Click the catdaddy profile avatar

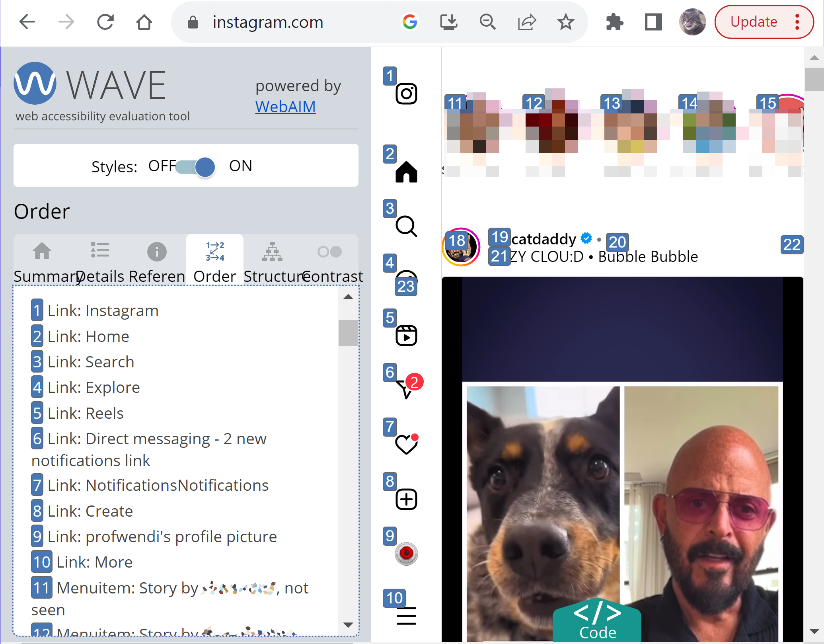tap(461, 247)
